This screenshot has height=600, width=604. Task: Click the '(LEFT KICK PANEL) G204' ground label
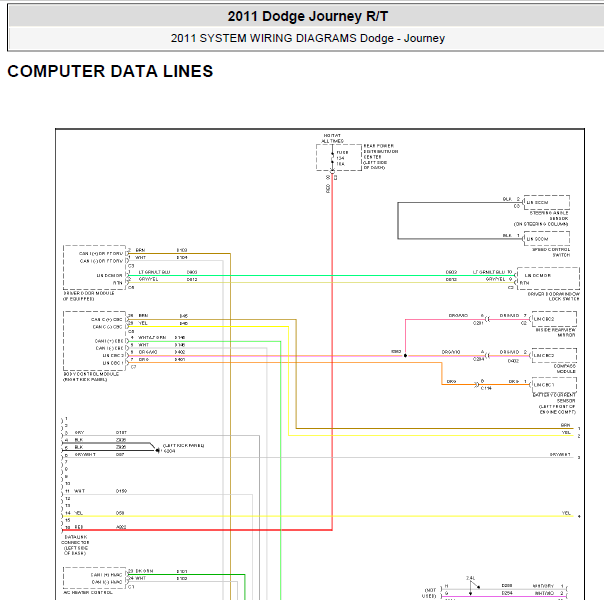[183, 448]
